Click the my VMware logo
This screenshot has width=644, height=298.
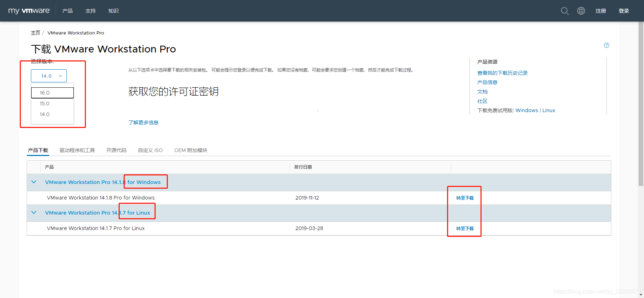pyautogui.click(x=29, y=11)
